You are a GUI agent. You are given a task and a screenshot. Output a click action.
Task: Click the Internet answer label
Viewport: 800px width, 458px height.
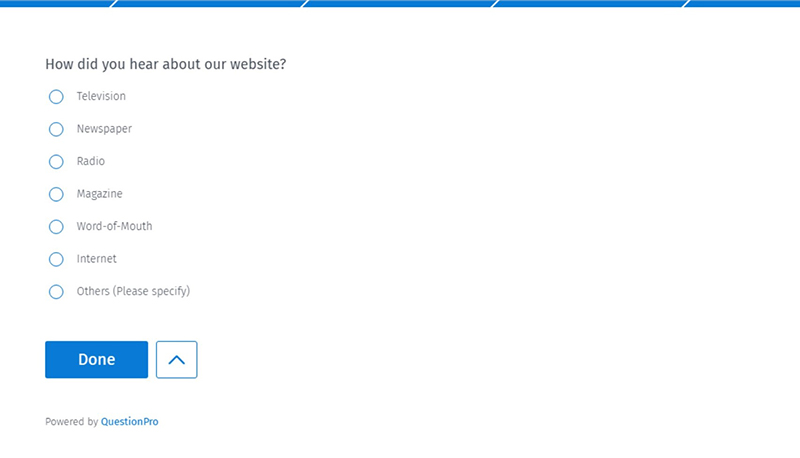pos(96,259)
